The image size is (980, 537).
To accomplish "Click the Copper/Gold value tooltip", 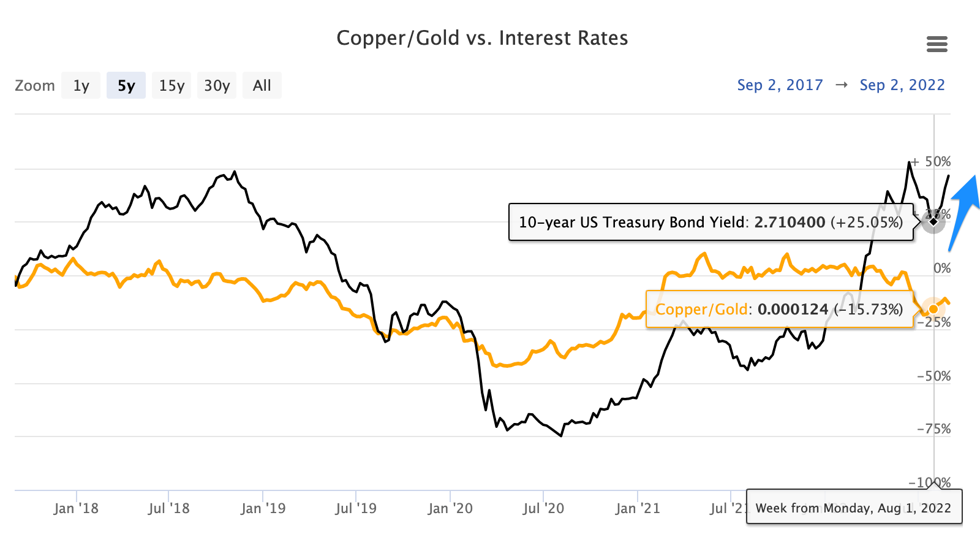I will 779,309.
